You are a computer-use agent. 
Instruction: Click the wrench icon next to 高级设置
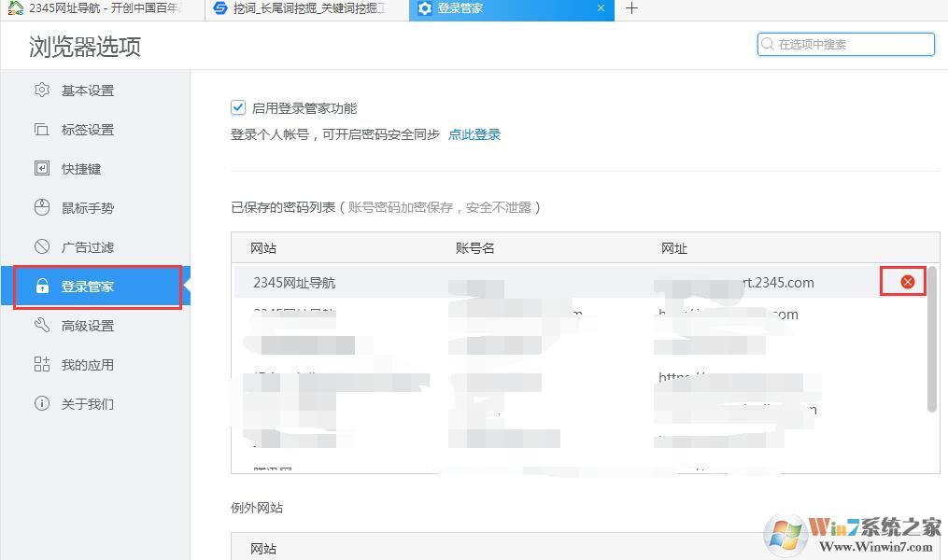(x=42, y=325)
